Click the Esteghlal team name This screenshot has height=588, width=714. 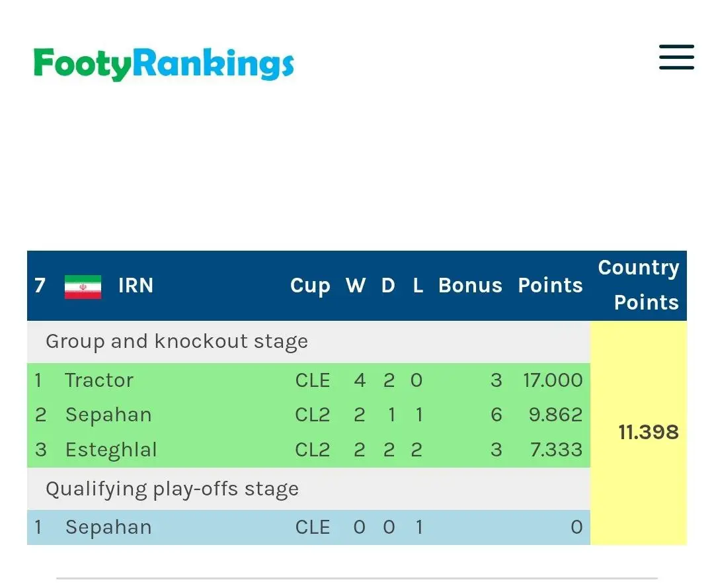click(x=111, y=450)
